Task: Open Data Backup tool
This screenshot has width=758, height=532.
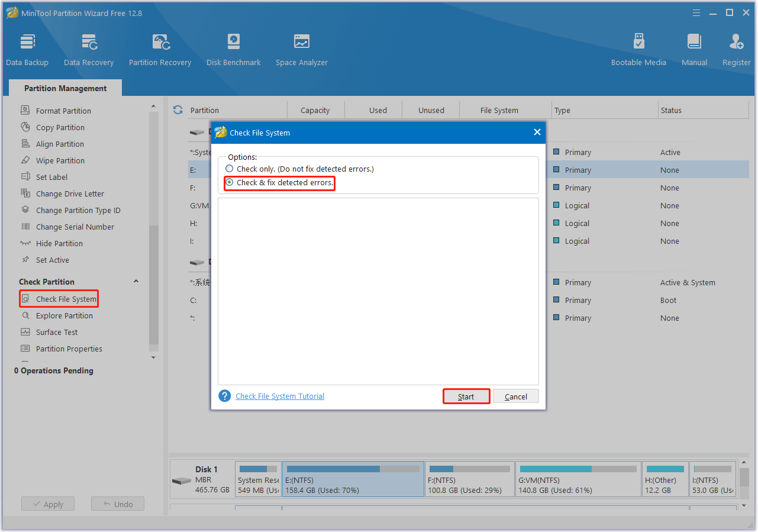Action: pyautogui.click(x=27, y=50)
